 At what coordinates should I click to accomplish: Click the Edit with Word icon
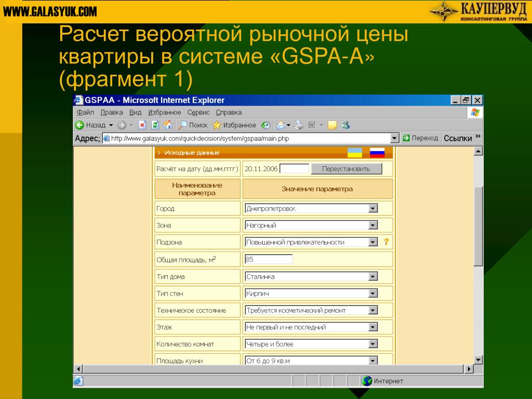click(x=312, y=125)
